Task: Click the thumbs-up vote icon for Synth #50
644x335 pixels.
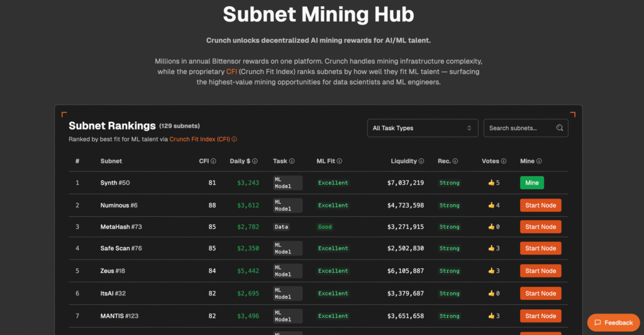Action: pyautogui.click(x=491, y=183)
